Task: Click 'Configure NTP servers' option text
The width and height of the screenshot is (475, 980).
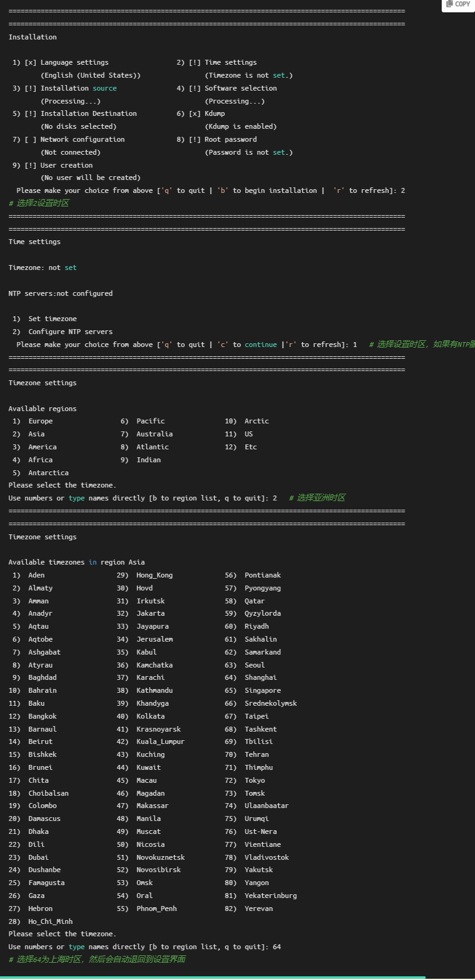Action: pos(70,332)
